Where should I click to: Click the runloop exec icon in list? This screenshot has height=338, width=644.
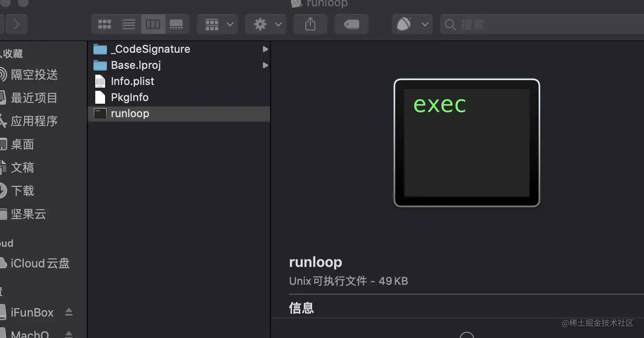tap(100, 114)
